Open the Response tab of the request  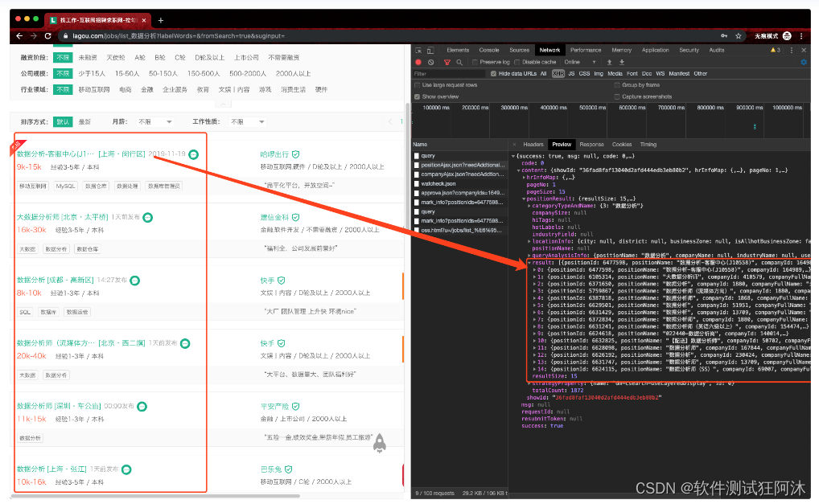click(591, 145)
